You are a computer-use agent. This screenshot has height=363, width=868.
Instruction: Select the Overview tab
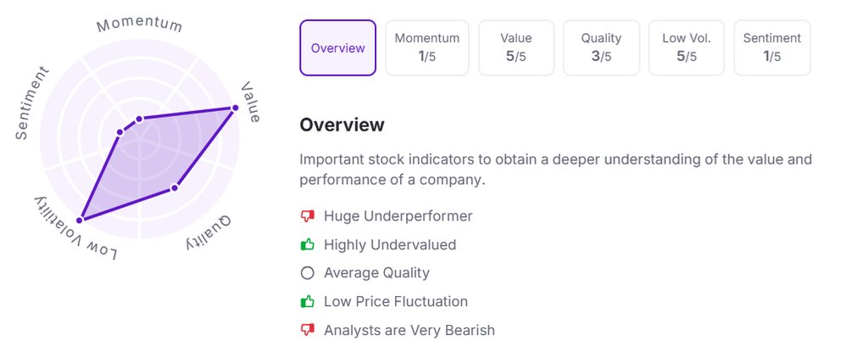(x=337, y=48)
